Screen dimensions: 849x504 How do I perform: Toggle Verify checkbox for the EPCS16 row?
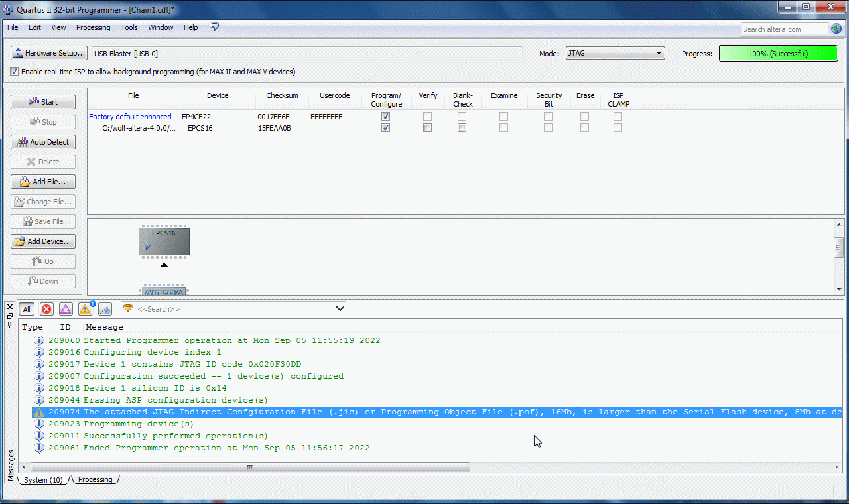coord(427,128)
